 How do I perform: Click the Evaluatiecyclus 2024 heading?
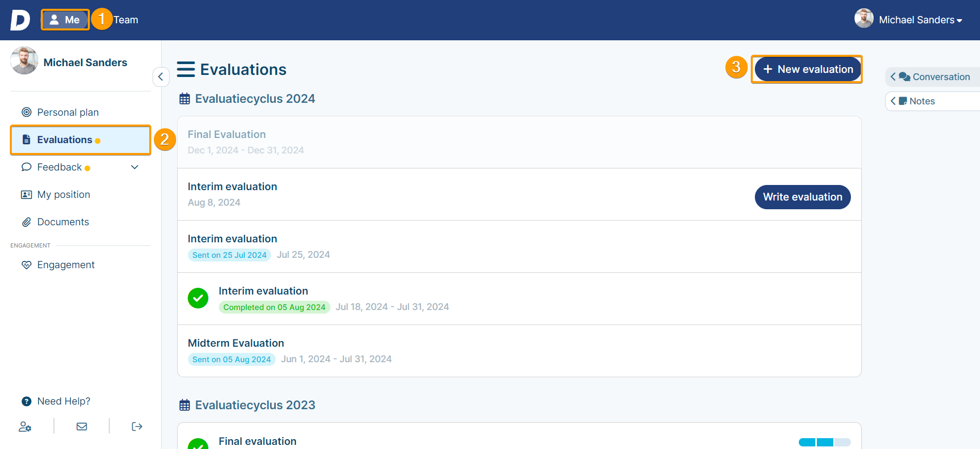255,99
